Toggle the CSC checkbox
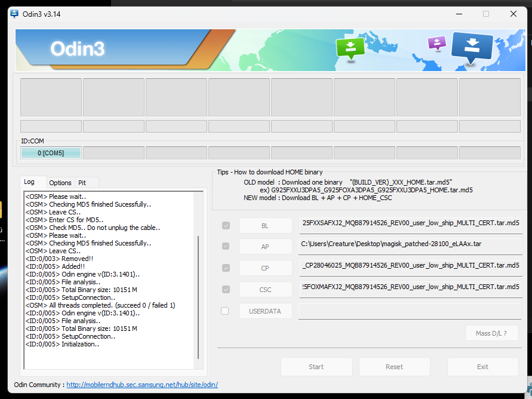 point(226,290)
